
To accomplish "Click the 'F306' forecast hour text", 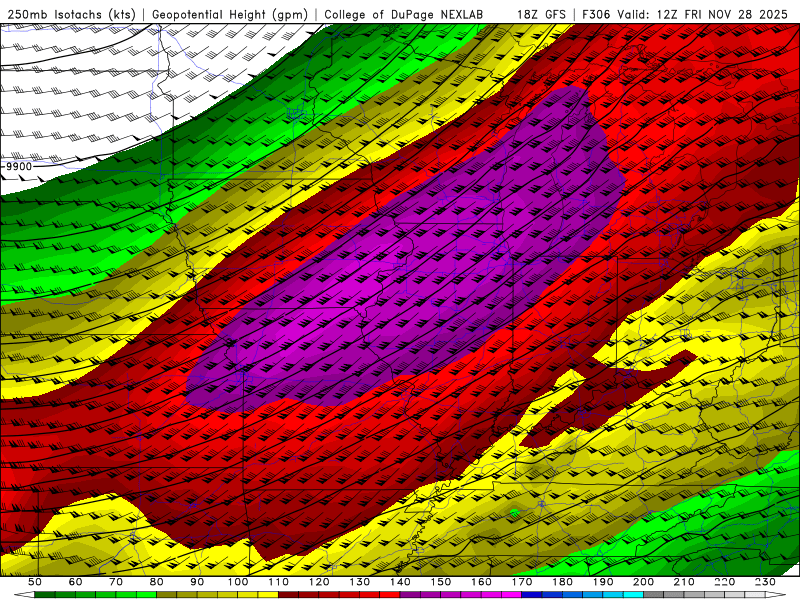I will (596, 14).
